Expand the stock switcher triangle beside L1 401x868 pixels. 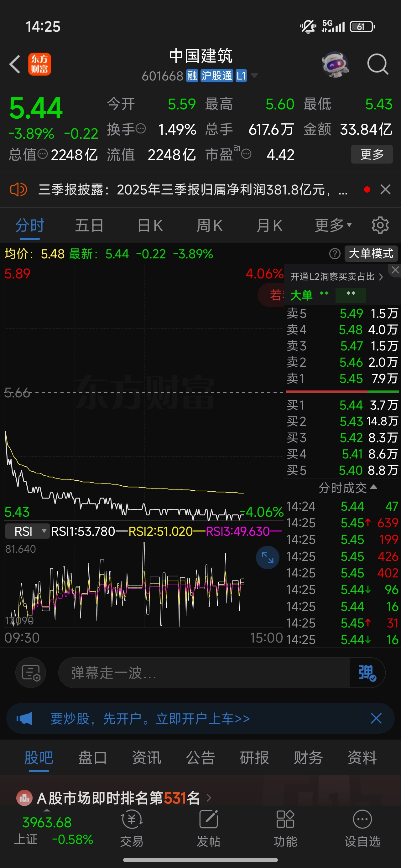point(254,75)
